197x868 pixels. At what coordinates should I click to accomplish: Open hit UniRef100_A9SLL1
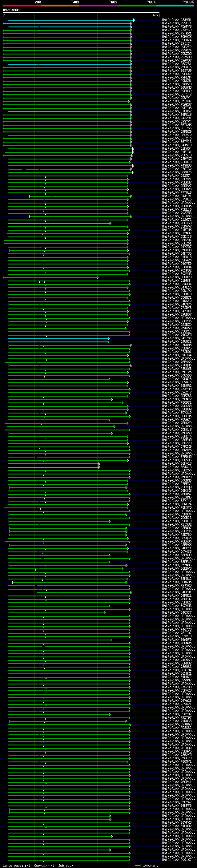coord(176,23)
